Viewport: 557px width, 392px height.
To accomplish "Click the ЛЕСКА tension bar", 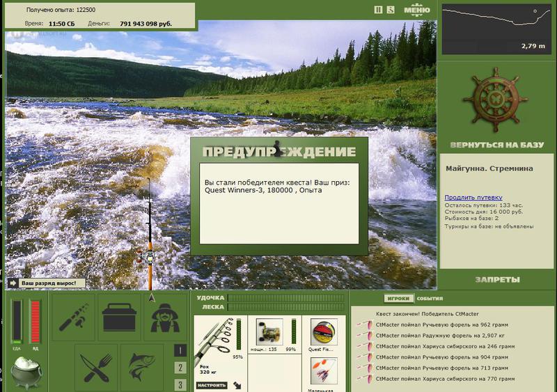I will click(286, 307).
